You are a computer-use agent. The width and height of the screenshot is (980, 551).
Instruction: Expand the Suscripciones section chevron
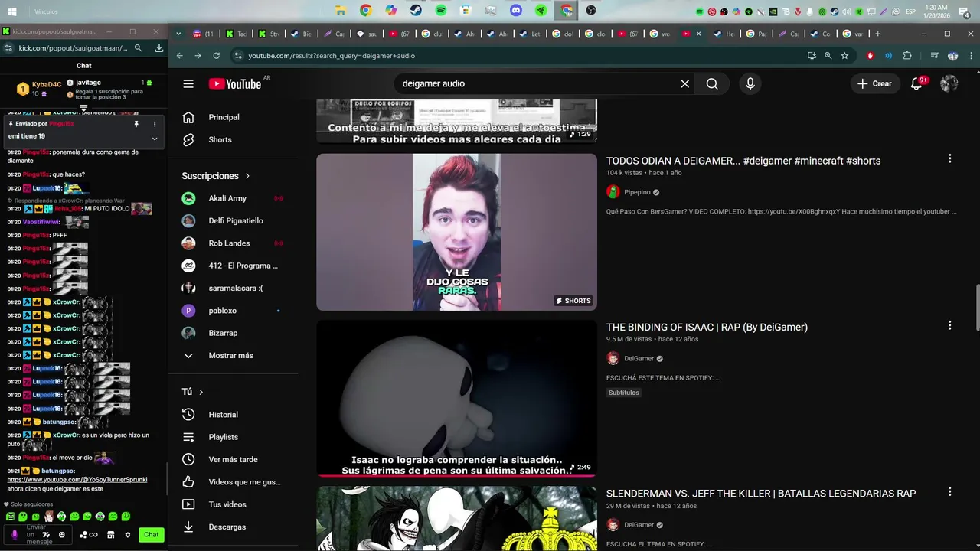pos(247,176)
